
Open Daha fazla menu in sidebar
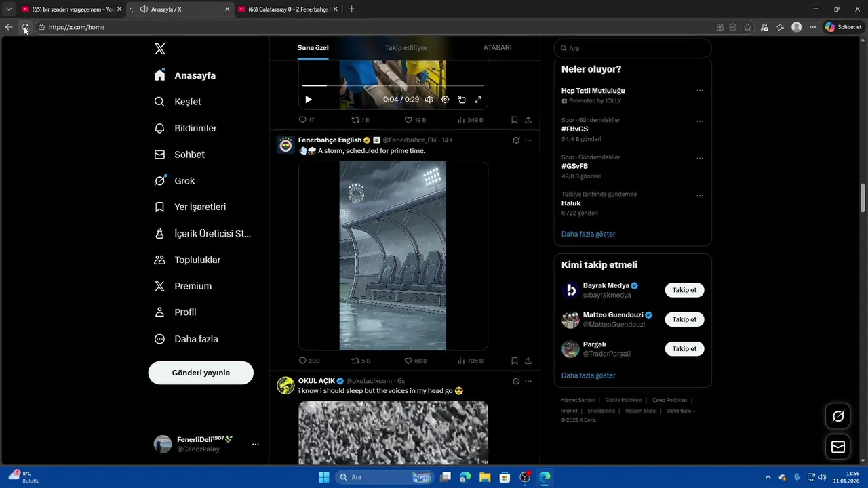186,339
